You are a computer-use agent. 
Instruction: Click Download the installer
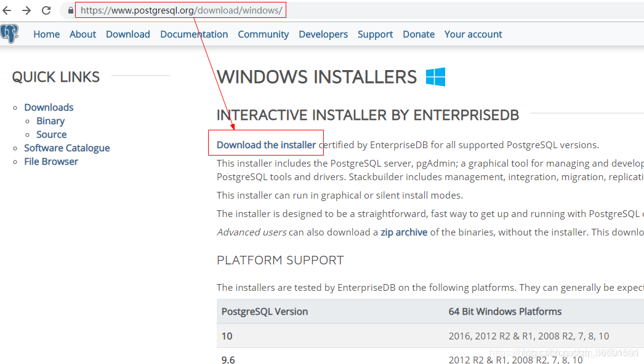[x=265, y=144]
